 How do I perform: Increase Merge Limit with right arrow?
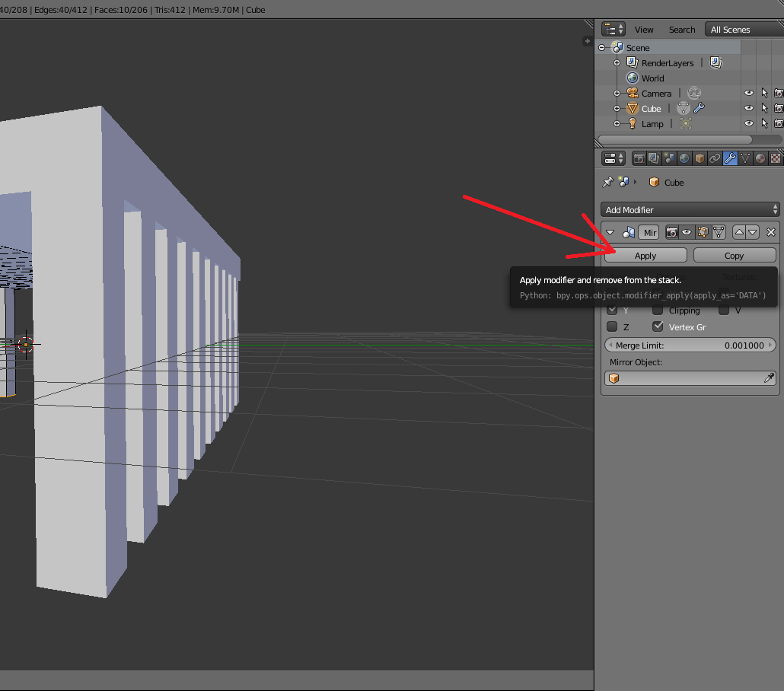pos(770,345)
